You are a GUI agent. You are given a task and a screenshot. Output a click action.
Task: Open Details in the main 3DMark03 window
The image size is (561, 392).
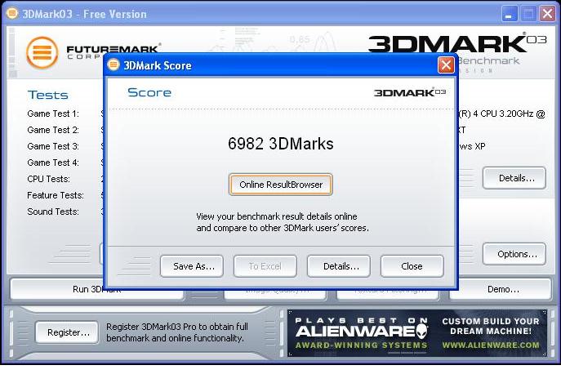[x=514, y=178]
